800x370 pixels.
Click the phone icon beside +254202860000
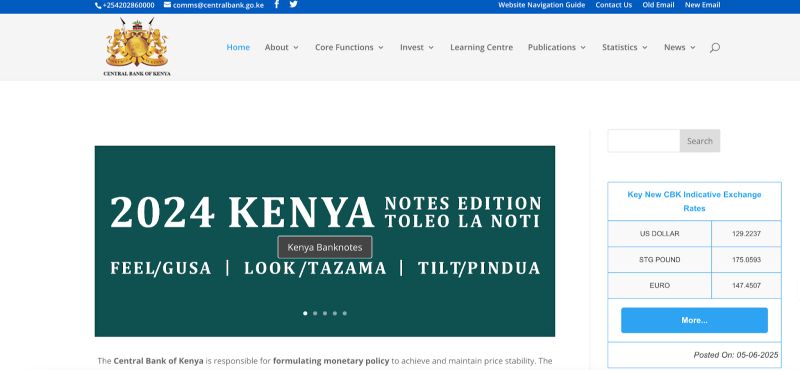point(98,5)
